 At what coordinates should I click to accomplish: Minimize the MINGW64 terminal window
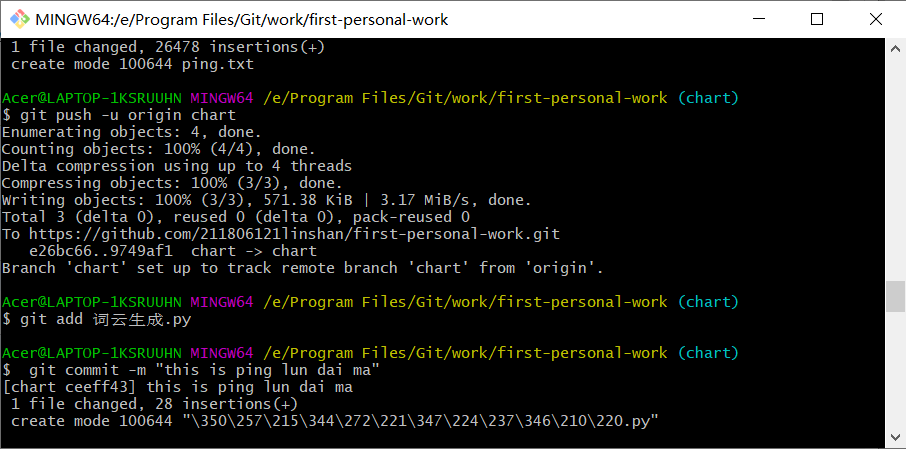pos(759,19)
